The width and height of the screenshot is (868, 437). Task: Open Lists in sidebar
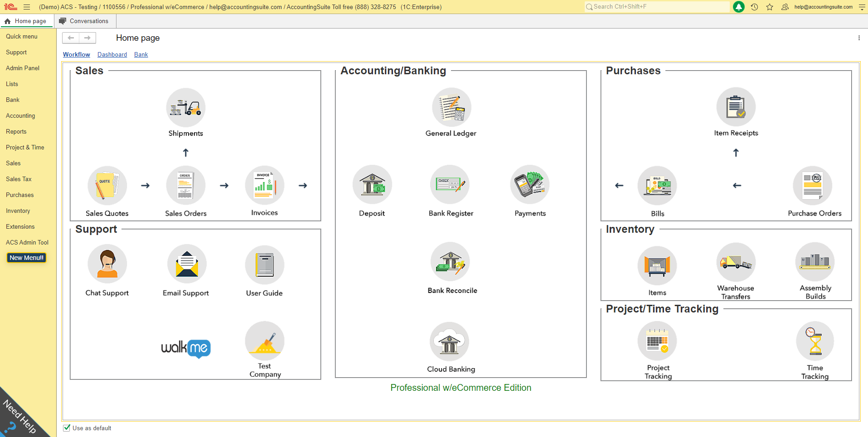click(x=12, y=84)
